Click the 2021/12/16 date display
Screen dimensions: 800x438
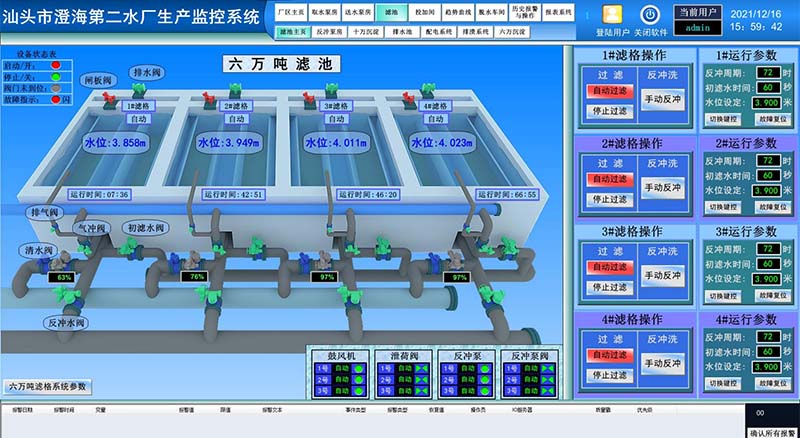tap(756, 14)
